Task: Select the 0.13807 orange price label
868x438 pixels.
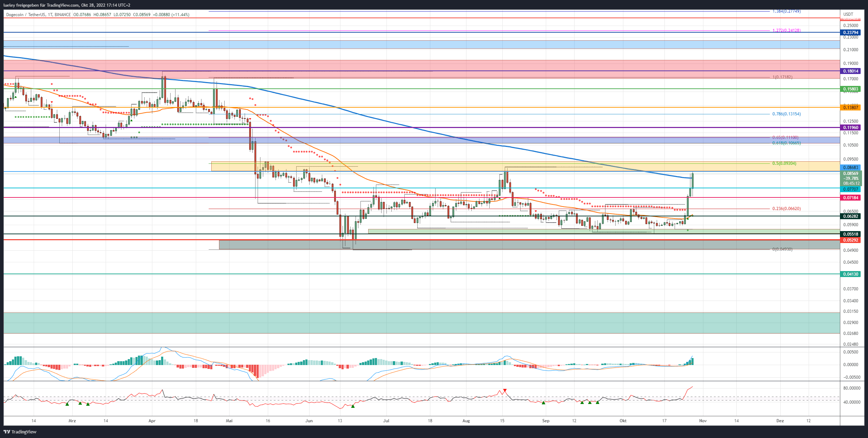Action: pyautogui.click(x=851, y=108)
